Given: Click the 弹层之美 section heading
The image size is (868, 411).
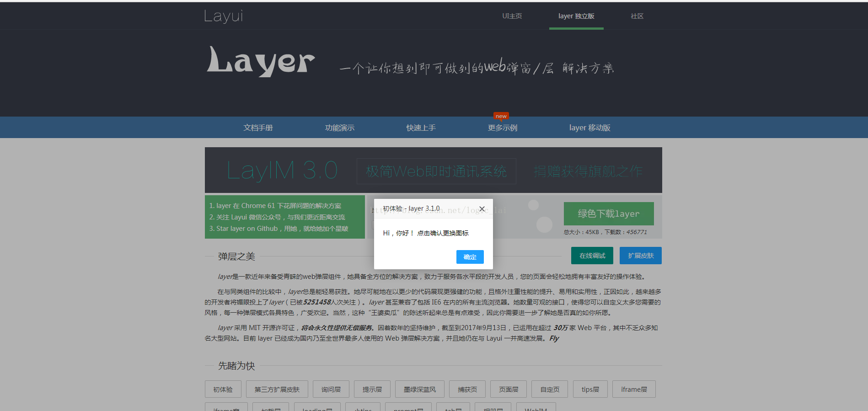Looking at the screenshot, I should click(236, 256).
